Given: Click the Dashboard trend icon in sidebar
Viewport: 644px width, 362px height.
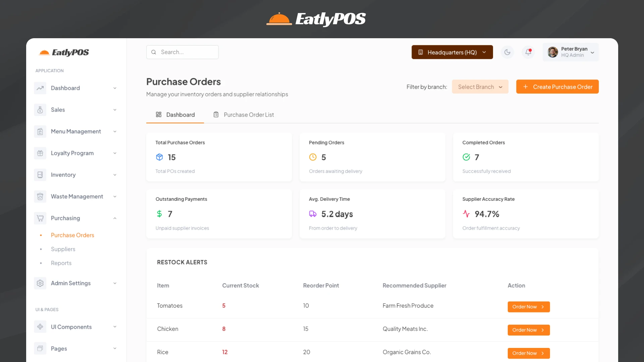Looking at the screenshot, I should point(40,88).
